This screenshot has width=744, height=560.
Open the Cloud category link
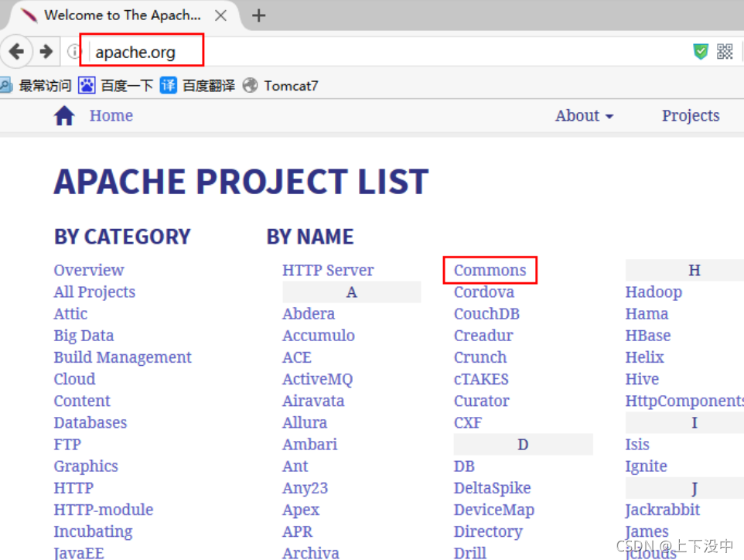point(74,379)
